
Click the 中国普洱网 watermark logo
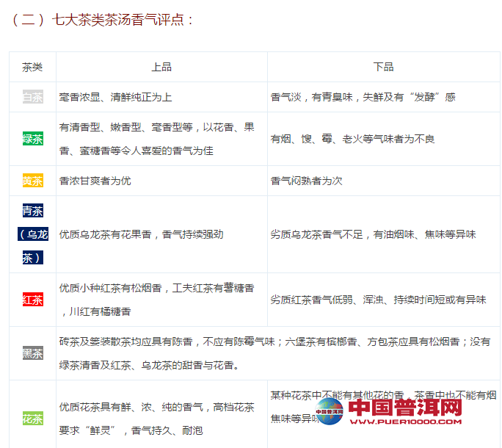(x=404, y=408)
